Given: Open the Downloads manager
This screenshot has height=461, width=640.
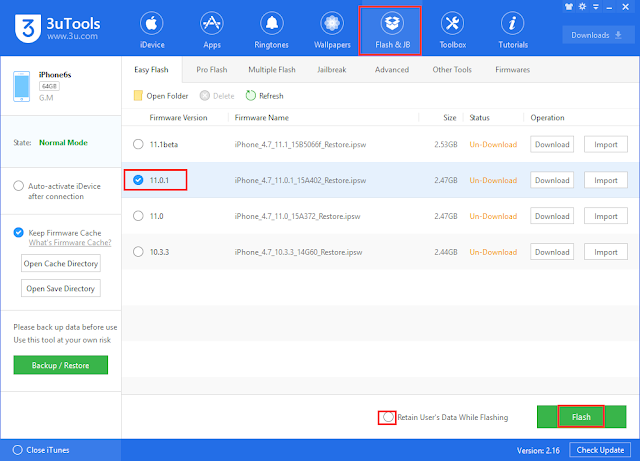Looking at the screenshot, I should click(596, 35).
